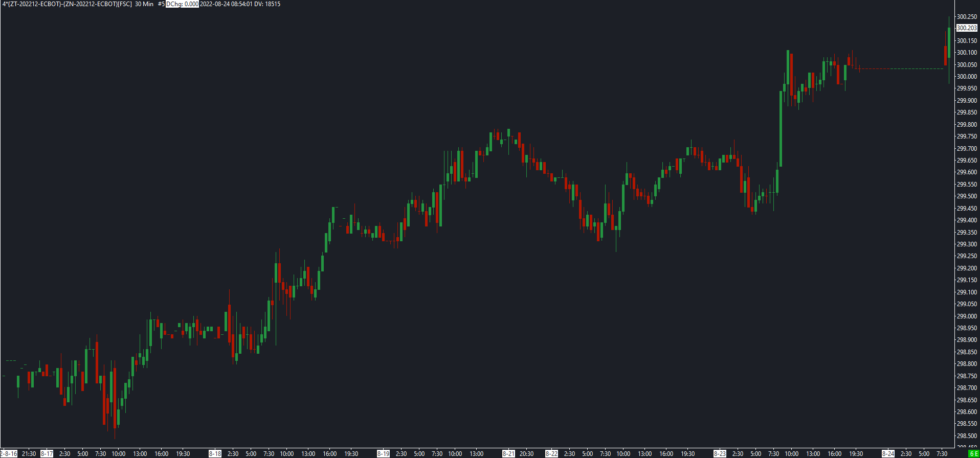This screenshot has height=458, width=980.
Task: Click the 300.250 price scale label
Action: point(967,17)
